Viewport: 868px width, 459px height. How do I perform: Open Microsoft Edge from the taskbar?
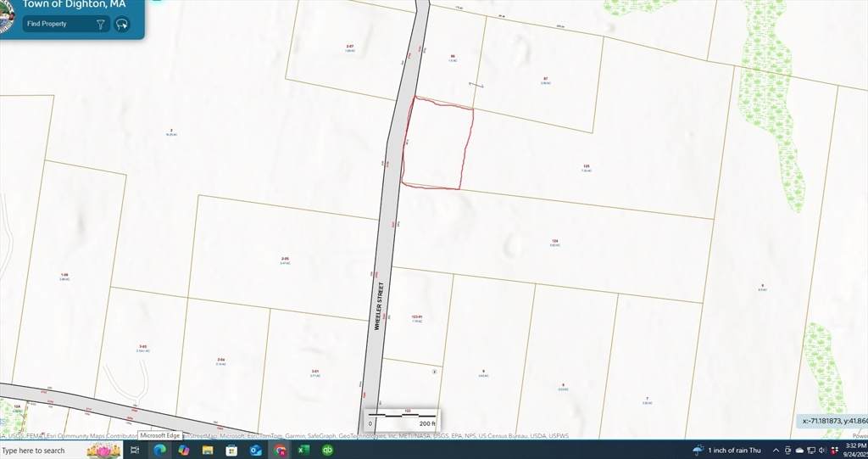click(159, 450)
